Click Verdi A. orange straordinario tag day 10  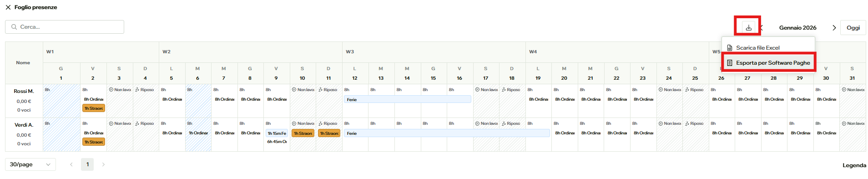point(303,133)
